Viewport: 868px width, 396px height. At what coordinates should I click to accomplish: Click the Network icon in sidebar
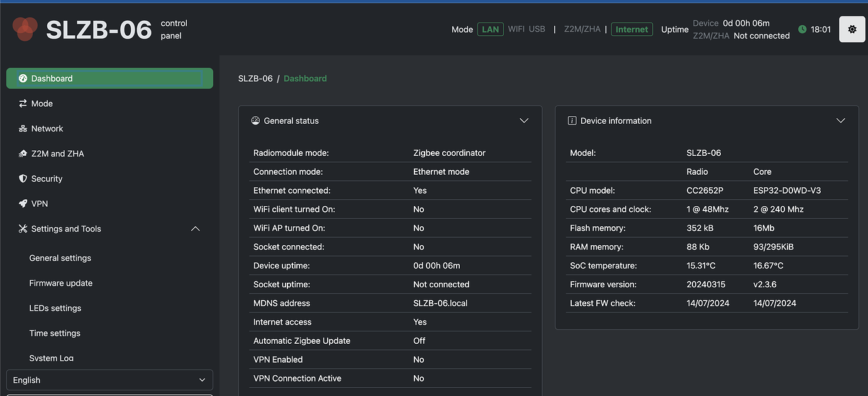tap(23, 129)
